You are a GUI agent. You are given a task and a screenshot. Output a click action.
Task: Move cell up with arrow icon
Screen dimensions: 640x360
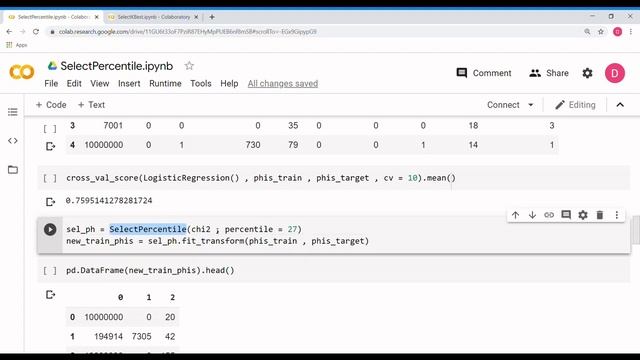(515, 215)
